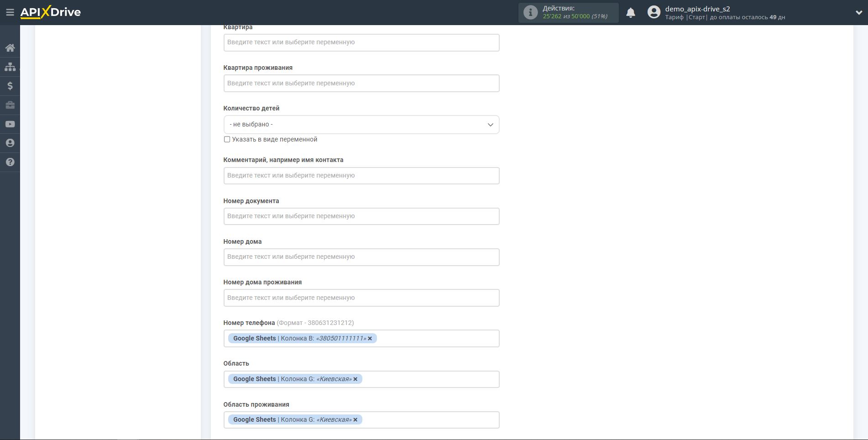Focus the Комментарий input field
Image resolution: width=868 pixels, height=440 pixels.
[361, 176]
